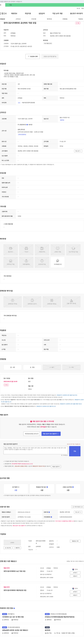Click the 기타 screening method box
This screenshot has height=644, width=84.
(71, 367)
